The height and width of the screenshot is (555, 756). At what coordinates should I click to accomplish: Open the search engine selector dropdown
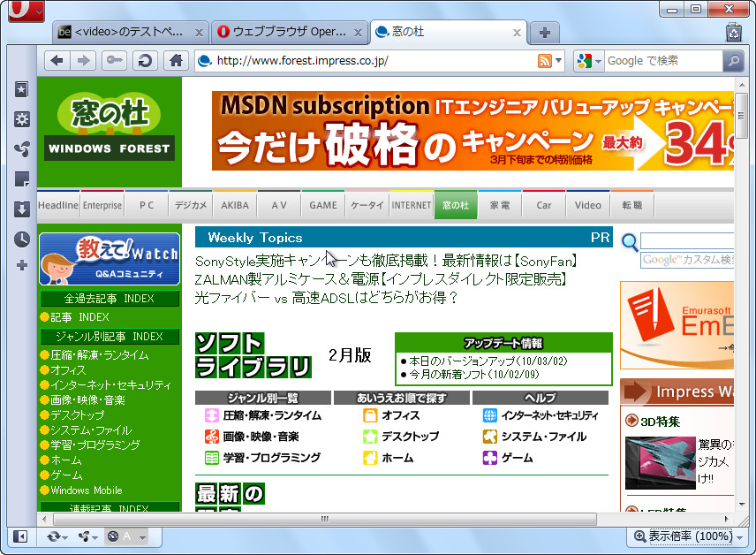(588, 62)
